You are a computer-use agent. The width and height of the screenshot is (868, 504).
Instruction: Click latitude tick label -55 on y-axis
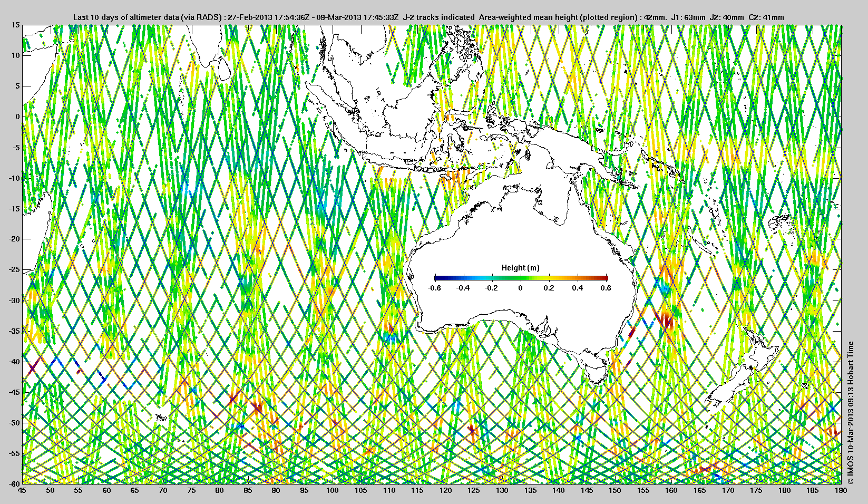point(15,453)
